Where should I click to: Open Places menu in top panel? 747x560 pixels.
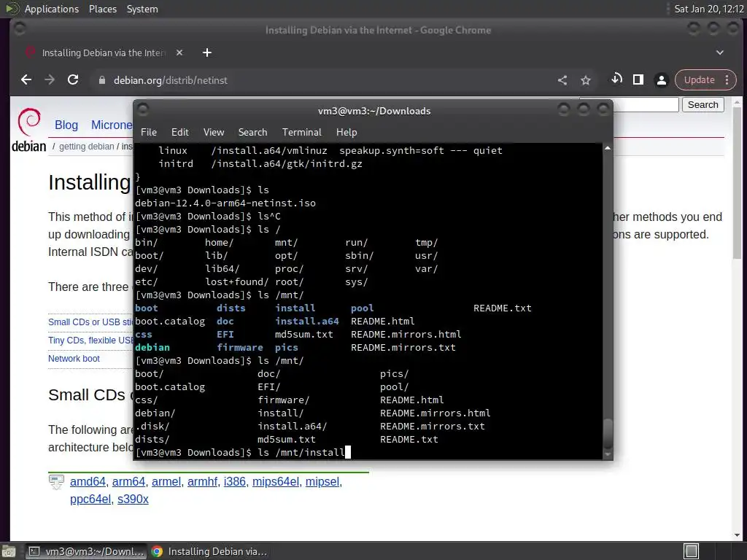pos(102,9)
